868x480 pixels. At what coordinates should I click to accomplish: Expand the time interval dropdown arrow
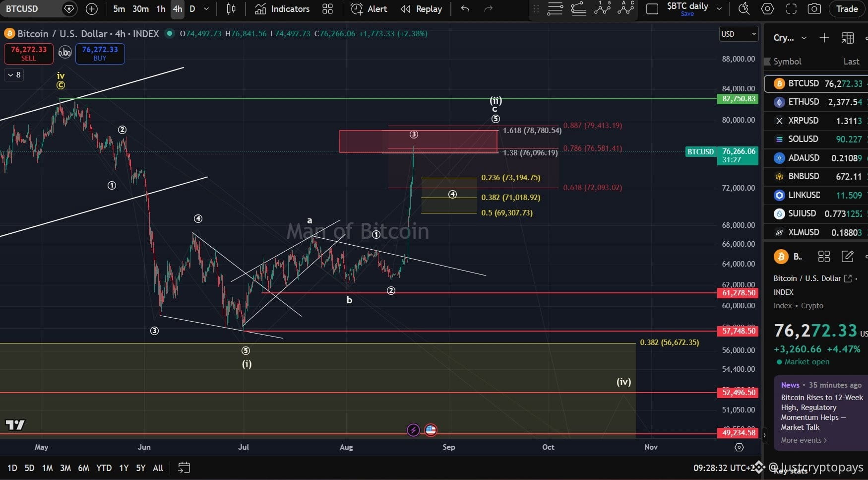206,9
